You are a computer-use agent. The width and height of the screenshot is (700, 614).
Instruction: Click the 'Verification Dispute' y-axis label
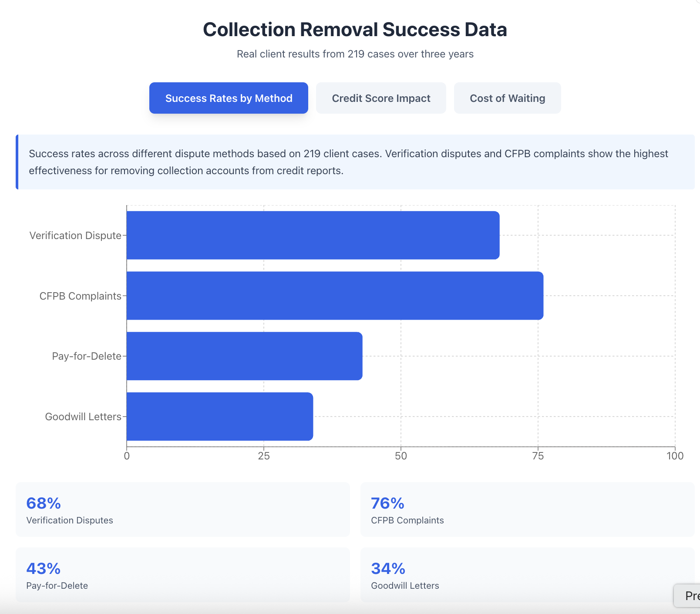[75, 236]
